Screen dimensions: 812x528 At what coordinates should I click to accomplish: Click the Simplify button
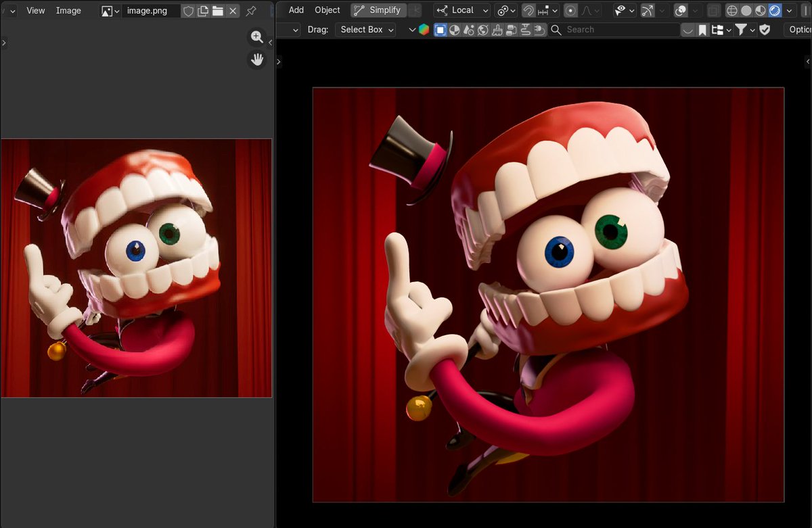coord(378,10)
